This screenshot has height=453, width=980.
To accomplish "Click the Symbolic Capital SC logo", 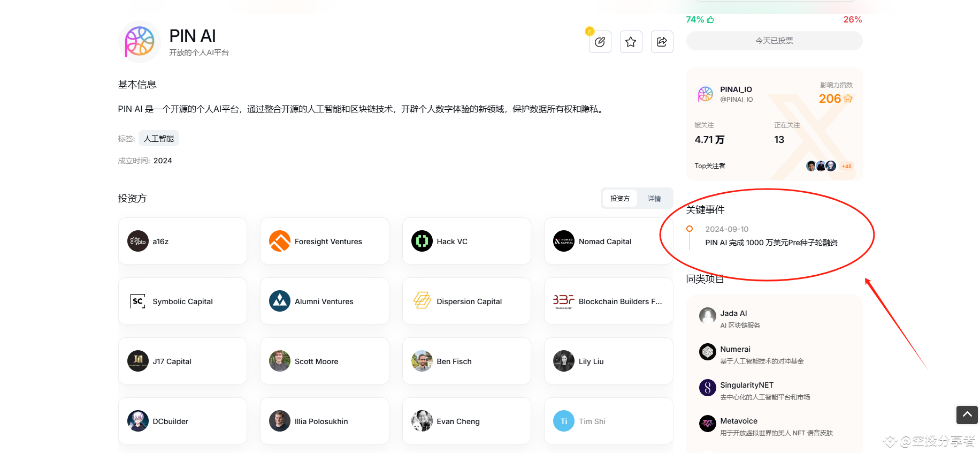I will pyautogui.click(x=138, y=301).
